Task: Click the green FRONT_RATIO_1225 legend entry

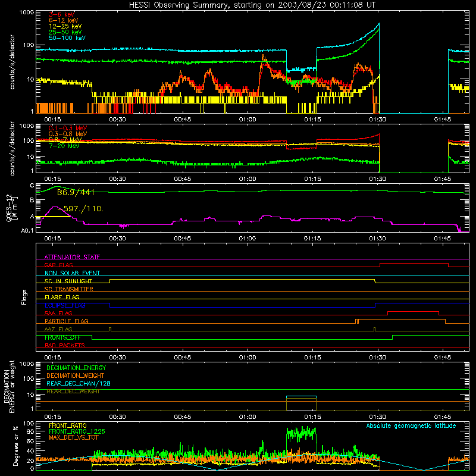Action: point(77,431)
